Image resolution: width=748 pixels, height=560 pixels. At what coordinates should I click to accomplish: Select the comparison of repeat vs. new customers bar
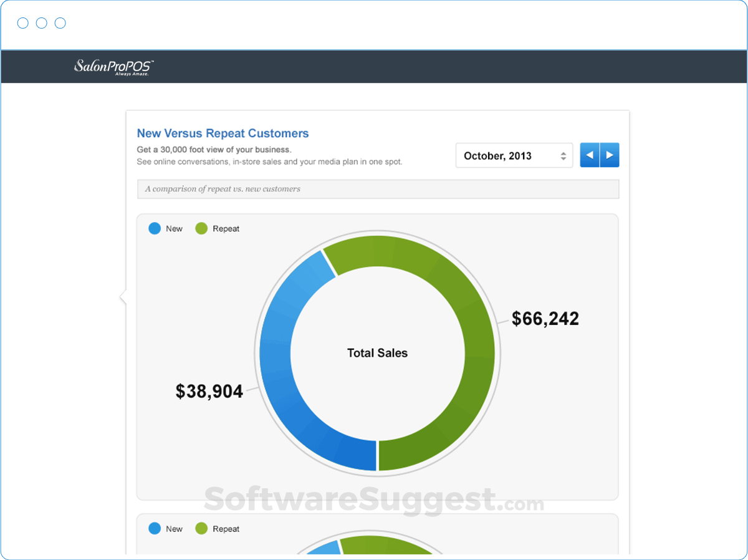pos(377,189)
